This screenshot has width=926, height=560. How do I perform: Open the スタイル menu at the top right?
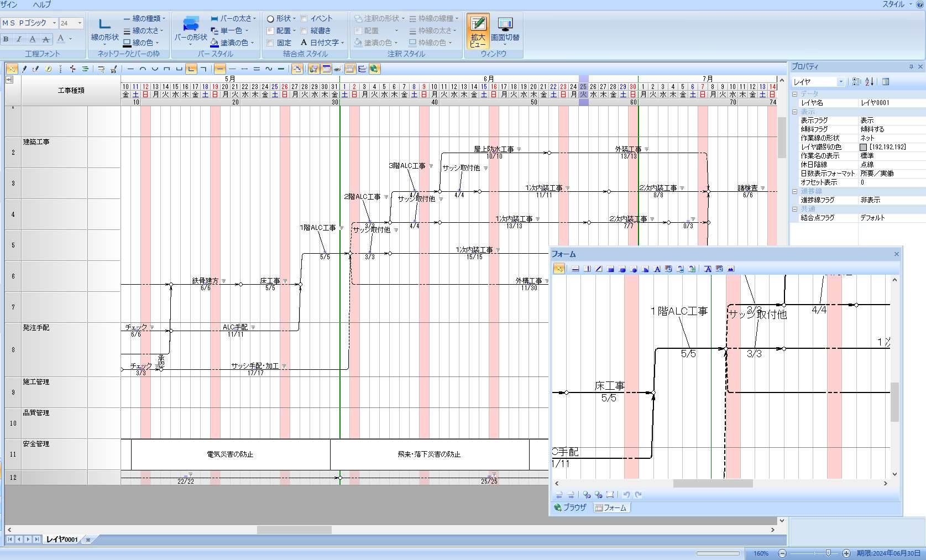coord(897,4)
